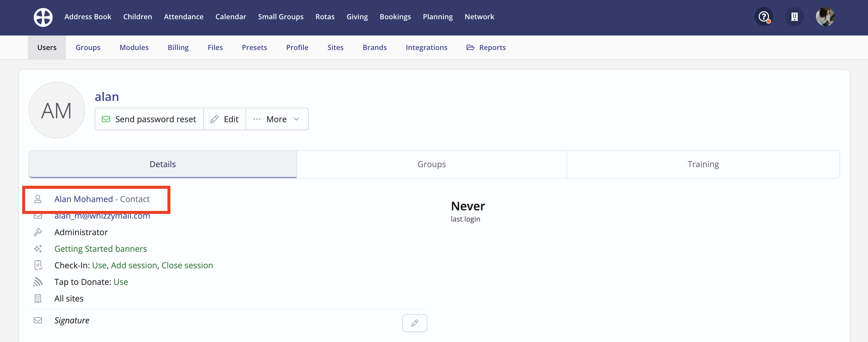
Task: Click the ChurchSuite logo icon
Action: [x=43, y=17]
